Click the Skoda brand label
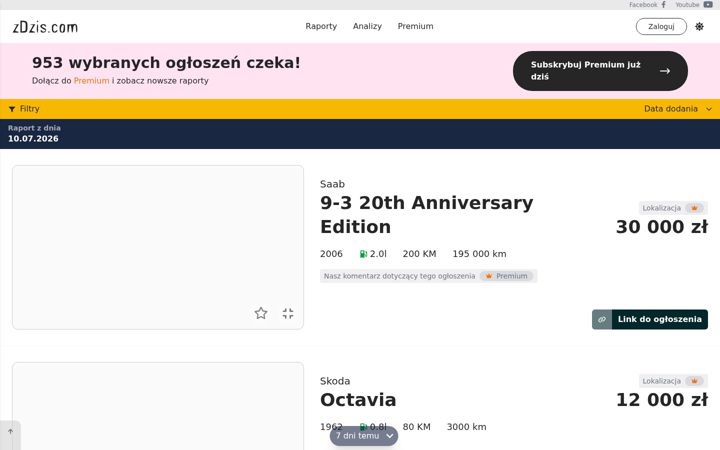The image size is (720, 450). [x=335, y=381]
